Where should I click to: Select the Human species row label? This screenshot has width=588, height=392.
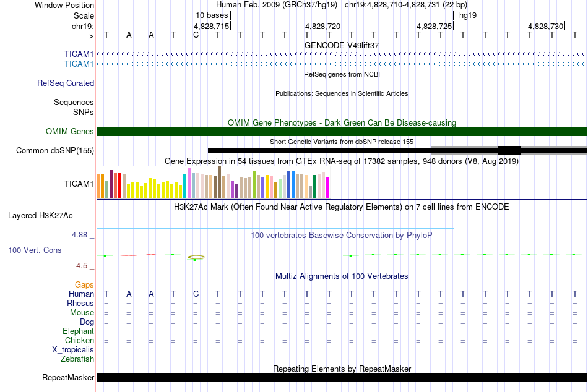click(81, 294)
